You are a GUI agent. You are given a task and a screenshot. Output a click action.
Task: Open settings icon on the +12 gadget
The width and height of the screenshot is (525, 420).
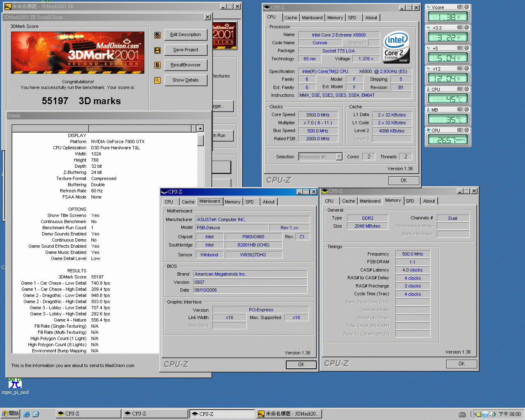point(460,68)
